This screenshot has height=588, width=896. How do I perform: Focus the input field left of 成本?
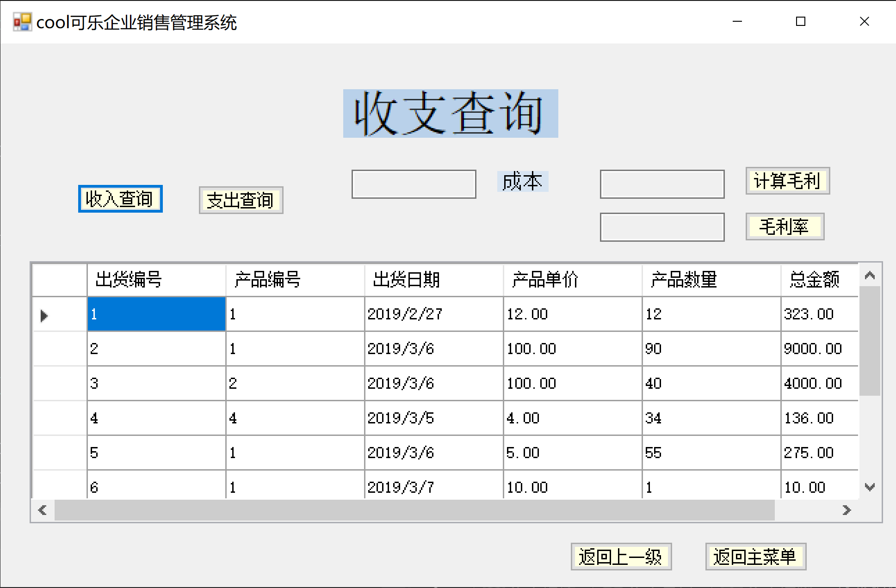(x=414, y=184)
